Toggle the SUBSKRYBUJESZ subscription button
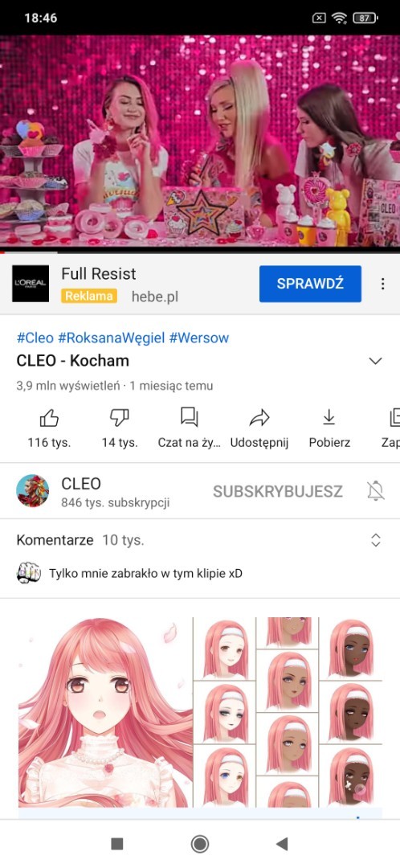 tap(278, 491)
